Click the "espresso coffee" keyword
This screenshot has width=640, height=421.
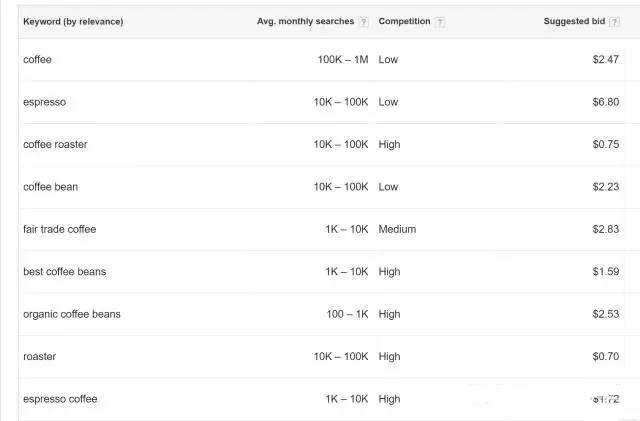60,399
